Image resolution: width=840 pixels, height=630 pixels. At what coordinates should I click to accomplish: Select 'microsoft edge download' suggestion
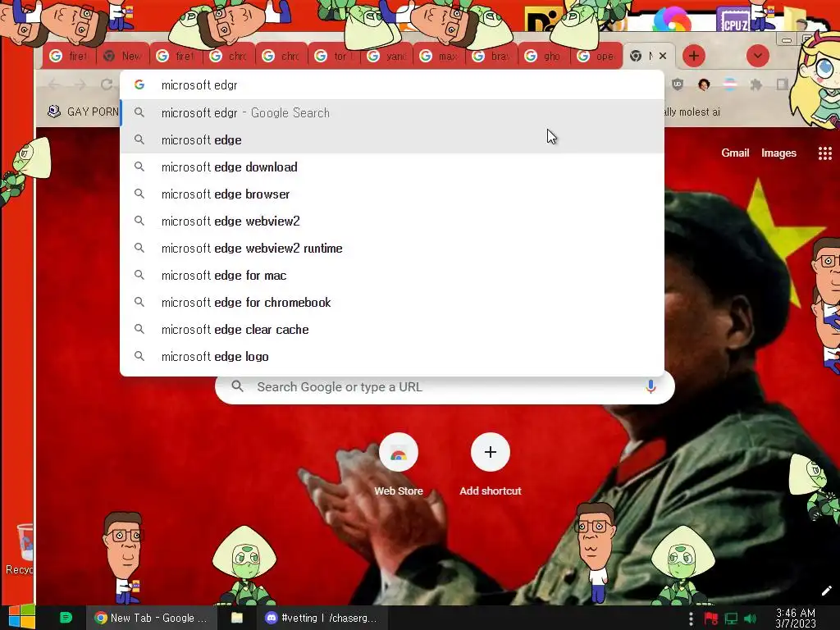[392, 167]
